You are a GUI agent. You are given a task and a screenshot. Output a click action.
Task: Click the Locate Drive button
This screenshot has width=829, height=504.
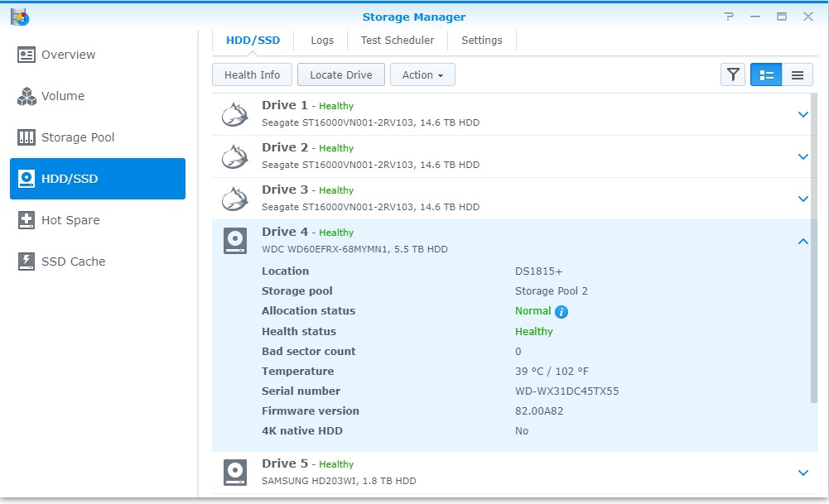pos(341,74)
